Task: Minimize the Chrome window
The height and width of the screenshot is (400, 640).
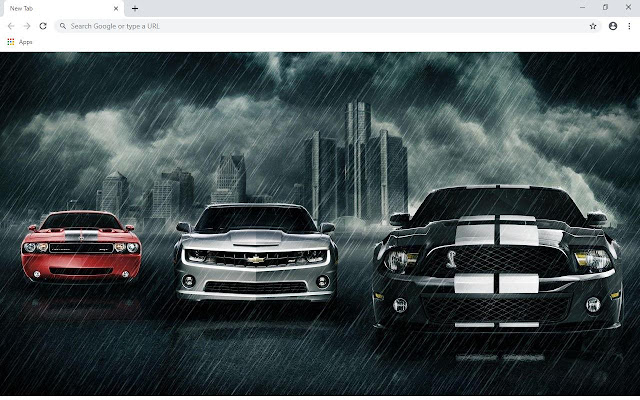Action: click(x=582, y=7)
